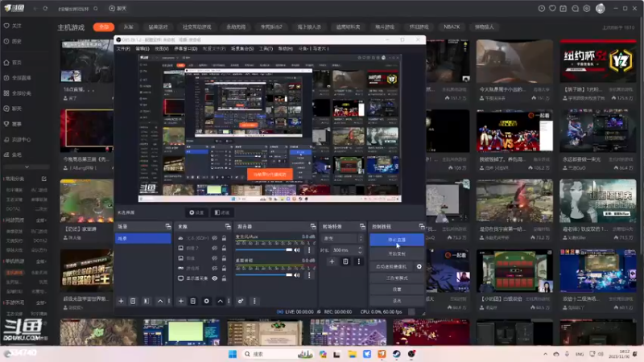Click the 麦克风/Aux volume slider

click(264, 250)
